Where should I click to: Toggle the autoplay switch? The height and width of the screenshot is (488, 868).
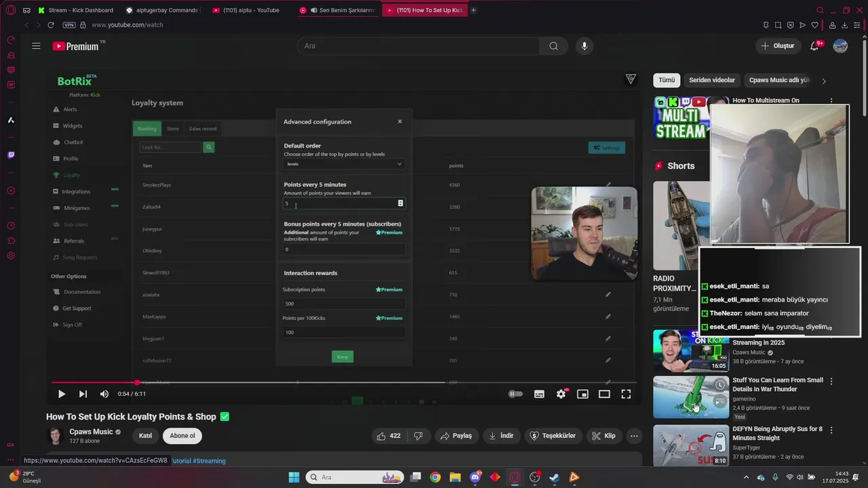click(516, 394)
